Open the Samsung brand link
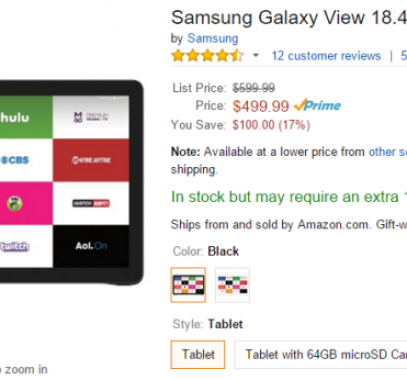The width and height of the screenshot is (407, 380). (213, 38)
